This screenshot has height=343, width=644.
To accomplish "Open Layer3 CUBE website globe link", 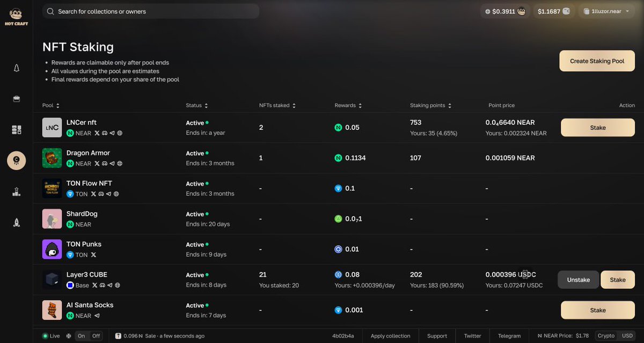I will (118, 286).
